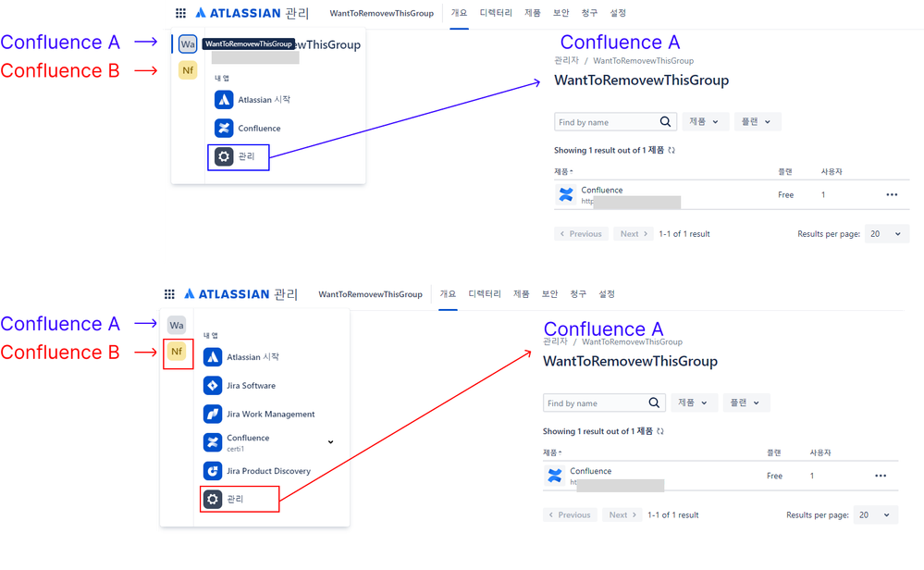The image size is (924, 570).
Task: Click the 사용자 column header in lower table
Action: (820, 452)
